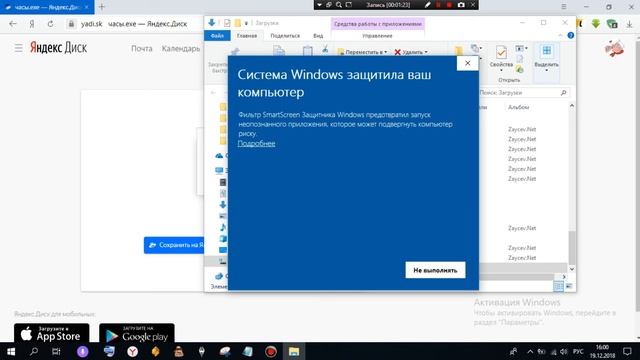This screenshot has height=360, width=640.
Task: Click the browser Back arrow
Action: tap(13, 24)
